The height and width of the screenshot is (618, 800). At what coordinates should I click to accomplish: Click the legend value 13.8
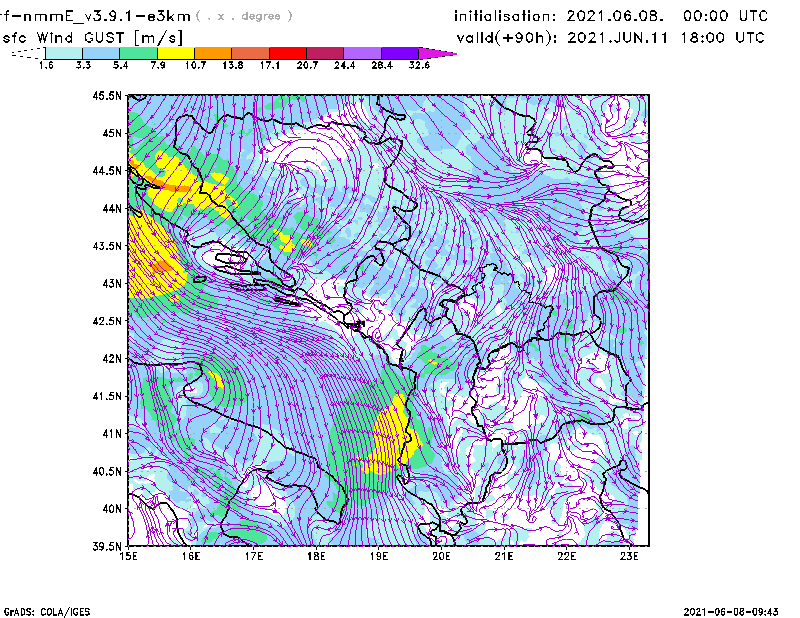point(233,65)
